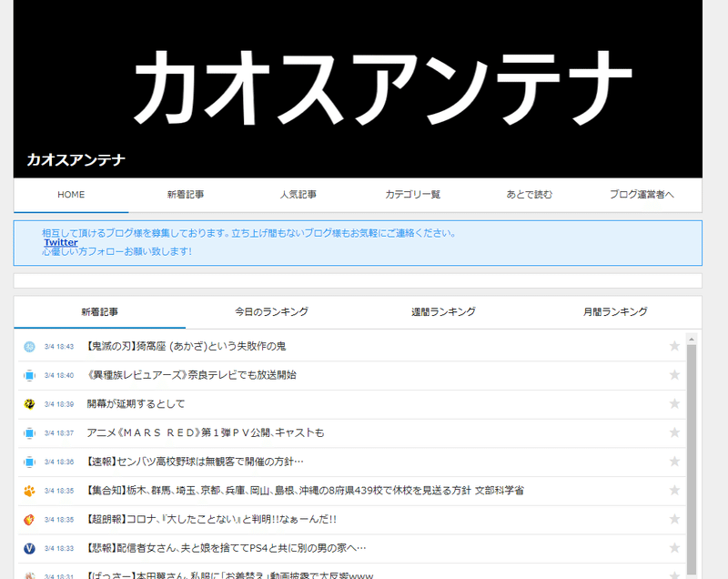This screenshot has height=579, width=728.
Task: Open article 【鬼滅の刃】猗窩座という失敗作の鬼
Action: point(187,346)
